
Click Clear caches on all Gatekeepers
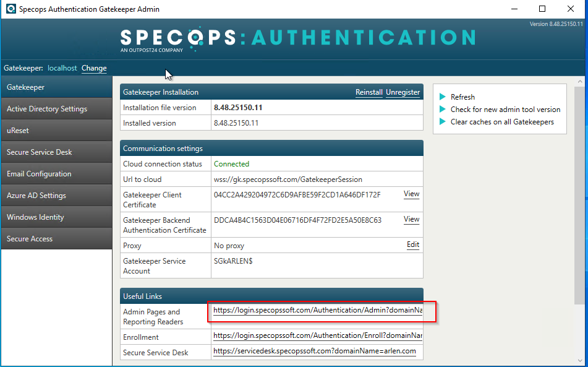pos(502,121)
